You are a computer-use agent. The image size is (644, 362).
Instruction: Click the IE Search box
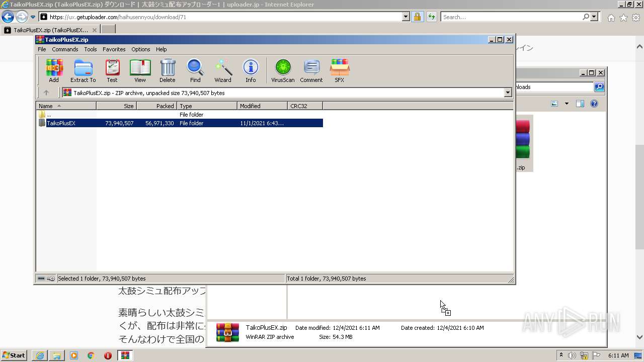[x=512, y=17]
